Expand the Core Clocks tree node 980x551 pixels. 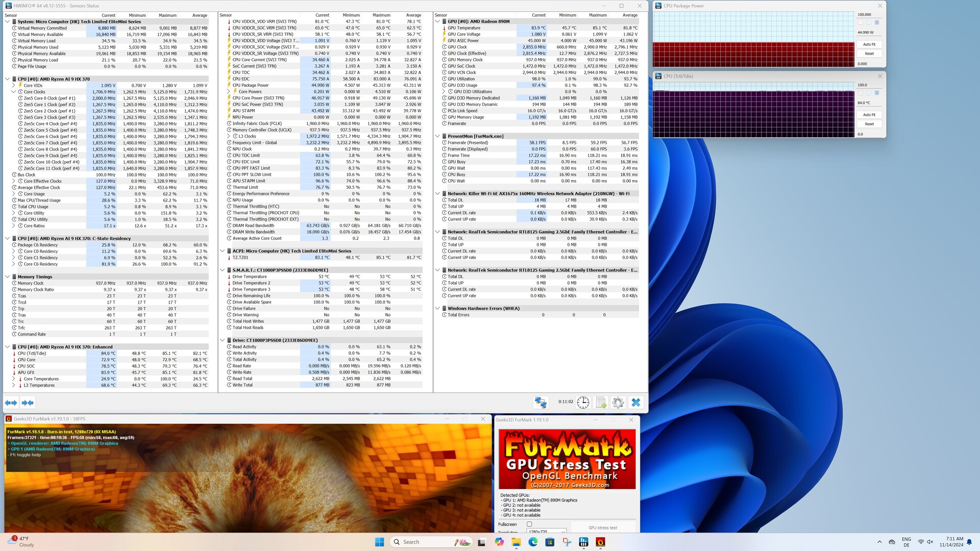pyautogui.click(x=14, y=92)
